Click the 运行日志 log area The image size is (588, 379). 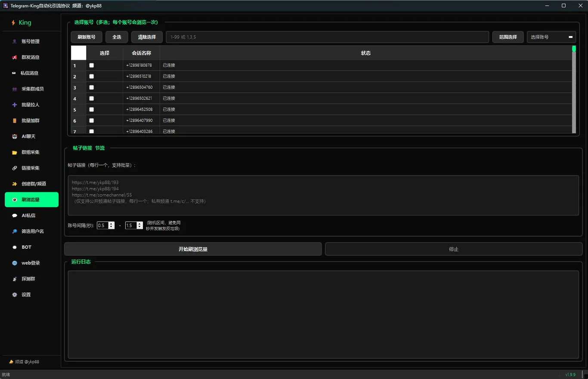click(323, 314)
